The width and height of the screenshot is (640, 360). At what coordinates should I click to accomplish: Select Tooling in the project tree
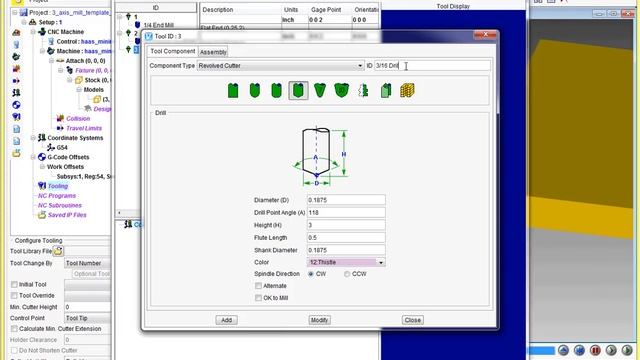[58, 186]
